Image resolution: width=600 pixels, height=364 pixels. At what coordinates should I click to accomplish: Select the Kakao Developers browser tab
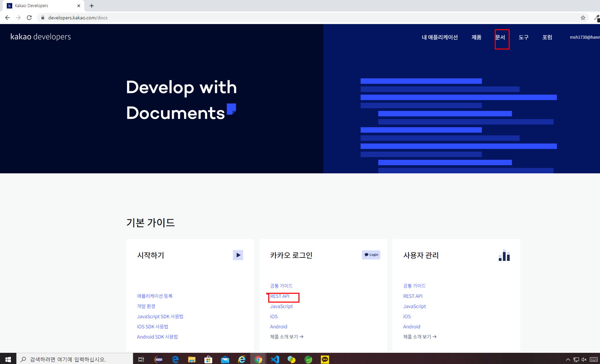pyautogui.click(x=43, y=6)
